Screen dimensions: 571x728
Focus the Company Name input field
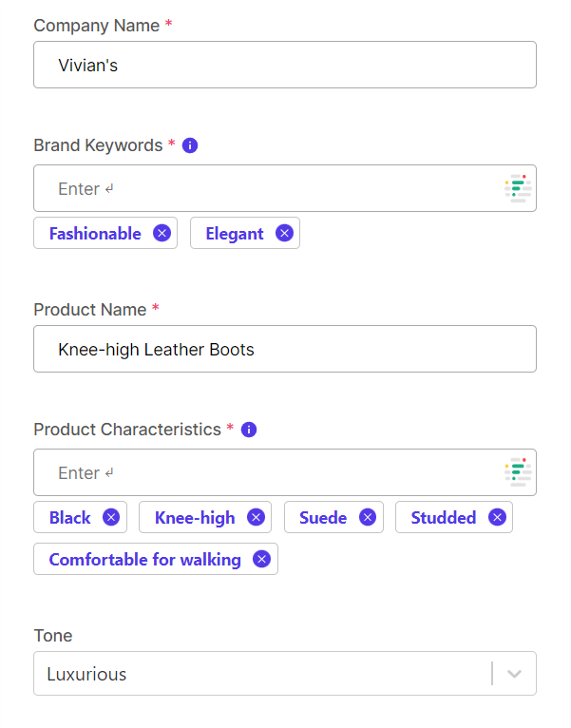pyautogui.click(x=284, y=65)
